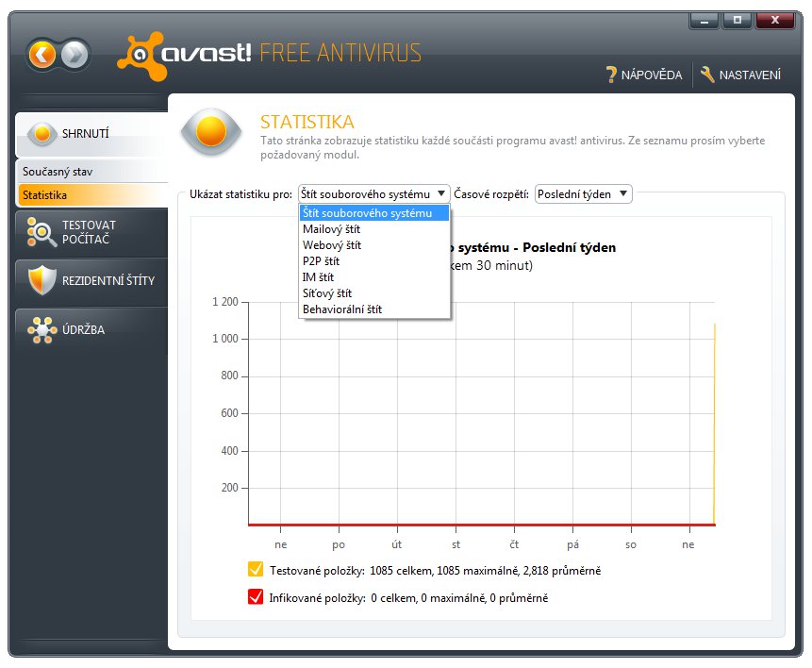Click the large Statistika header orb icon
This screenshot has height=668, width=812.
211,131
